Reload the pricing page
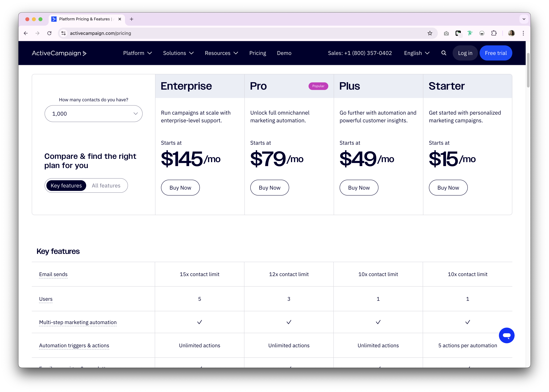Screen dimensions: 549x392 (x=49, y=33)
